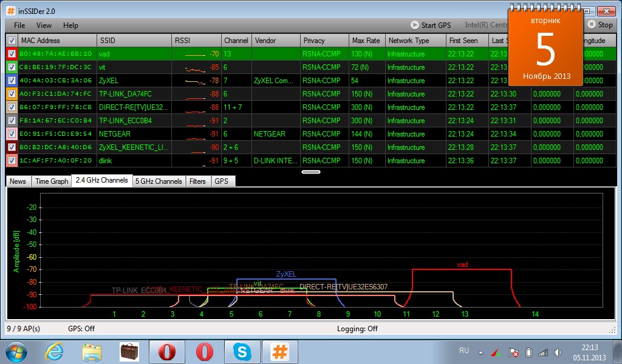Viewport: 622px width, 364px height.
Task: Toggle the ZyXEL_KEENETIC row checkbox
Action: (12, 147)
